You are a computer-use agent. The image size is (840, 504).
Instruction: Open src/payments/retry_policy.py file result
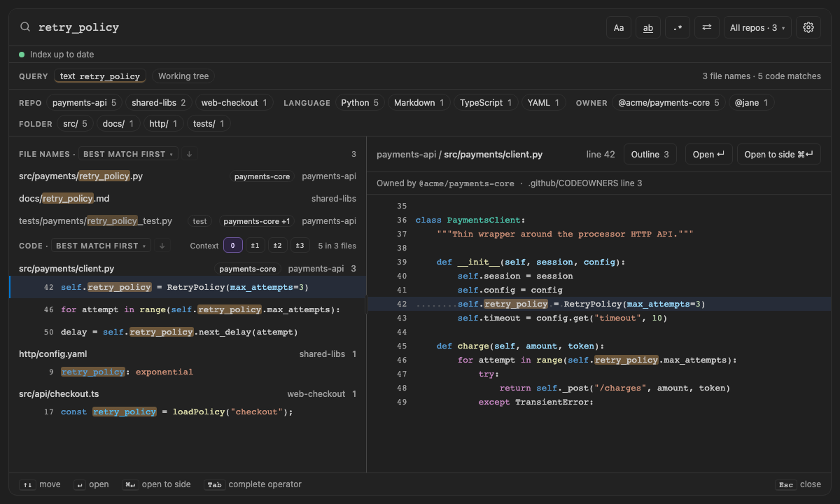click(188, 176)
